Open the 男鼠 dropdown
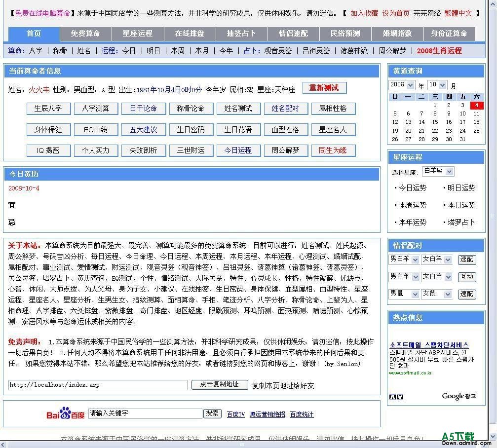497x448 pixels. click(404, 294)
